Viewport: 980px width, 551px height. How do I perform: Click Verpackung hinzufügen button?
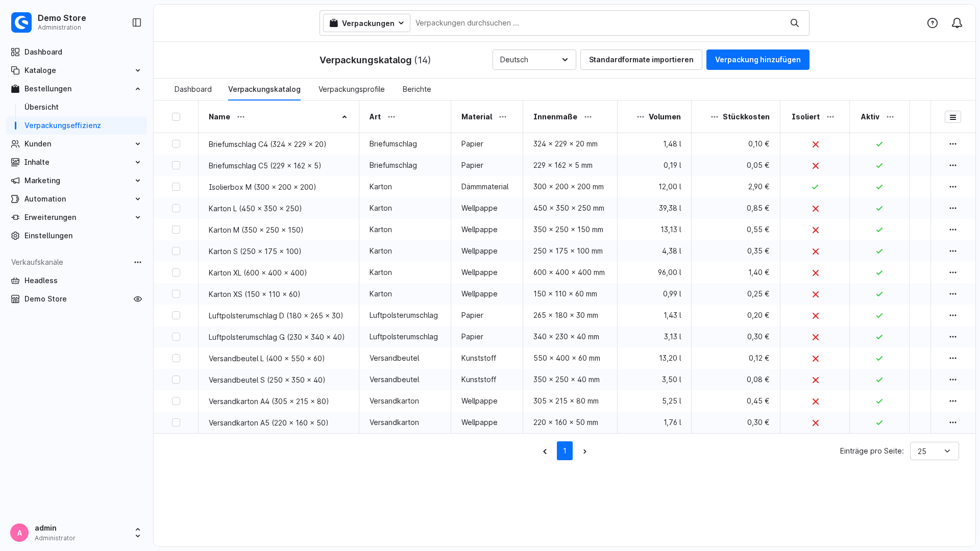pos(757,60)
